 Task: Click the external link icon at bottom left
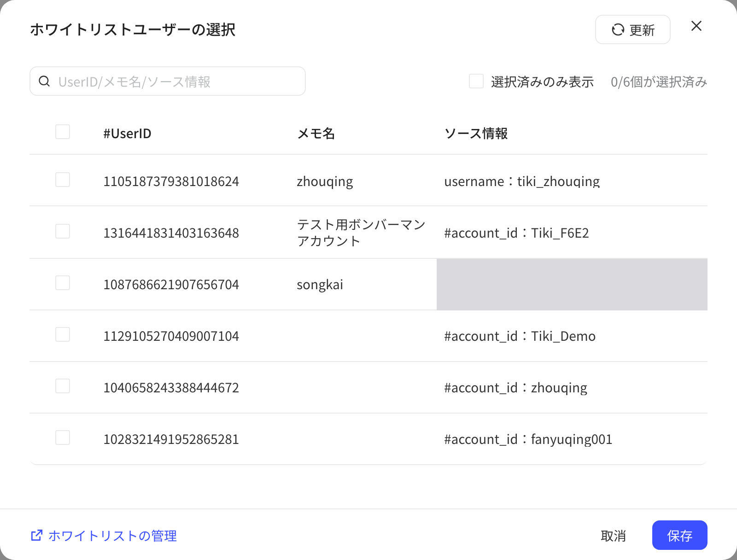click(37, 535)
